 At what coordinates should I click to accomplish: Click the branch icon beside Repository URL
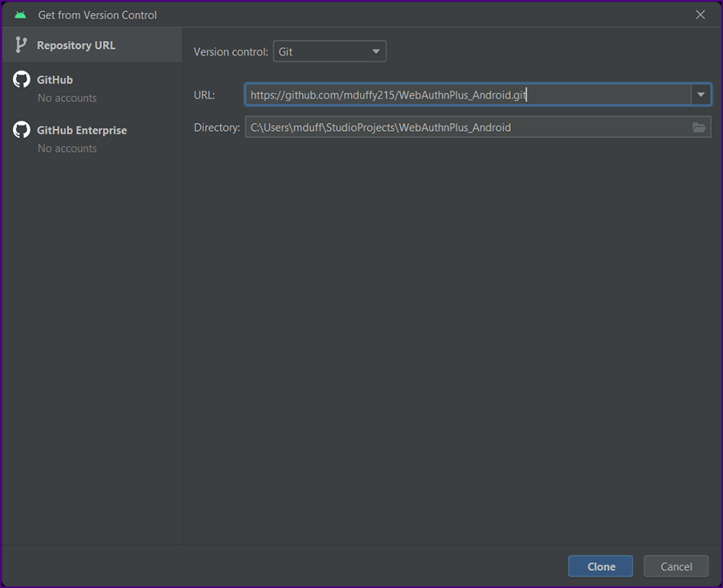click(20, 45)
